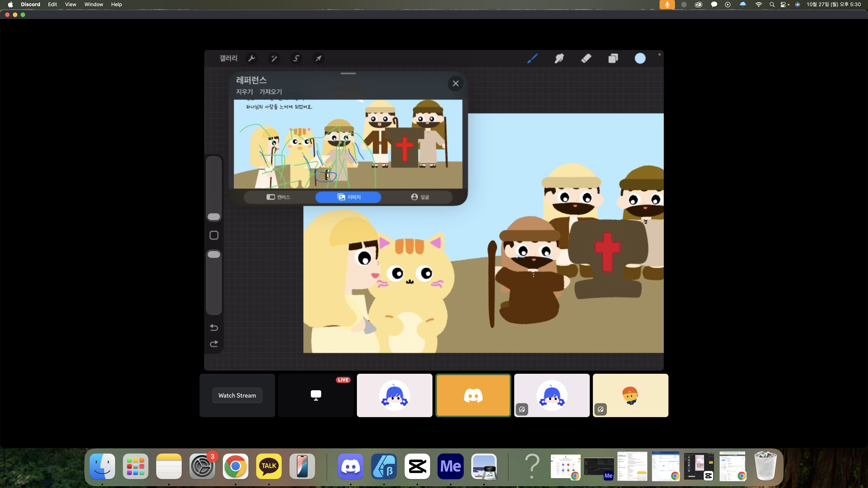Switch reference to 얼굴 tab
Screen dimensions: 868x488
pyautogui.click(x=420, y=197)
